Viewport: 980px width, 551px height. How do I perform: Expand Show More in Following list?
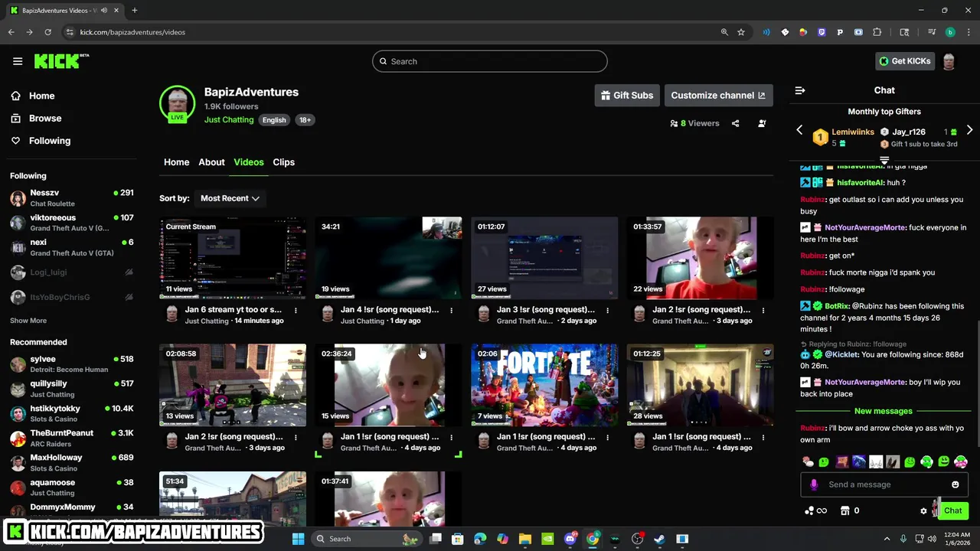[x=28, y=321]
